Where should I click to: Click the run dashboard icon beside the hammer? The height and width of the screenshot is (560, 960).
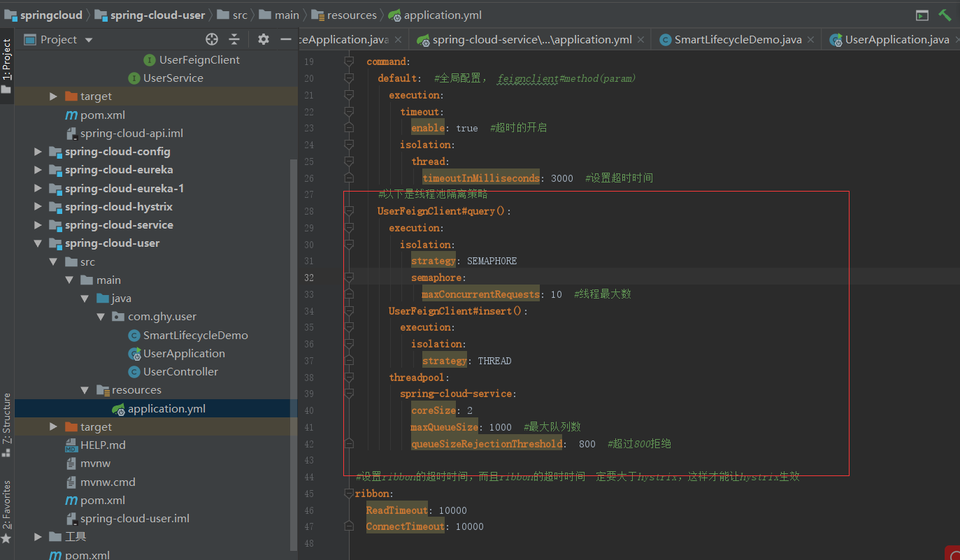pyautogui.click(x=923, y=15)
